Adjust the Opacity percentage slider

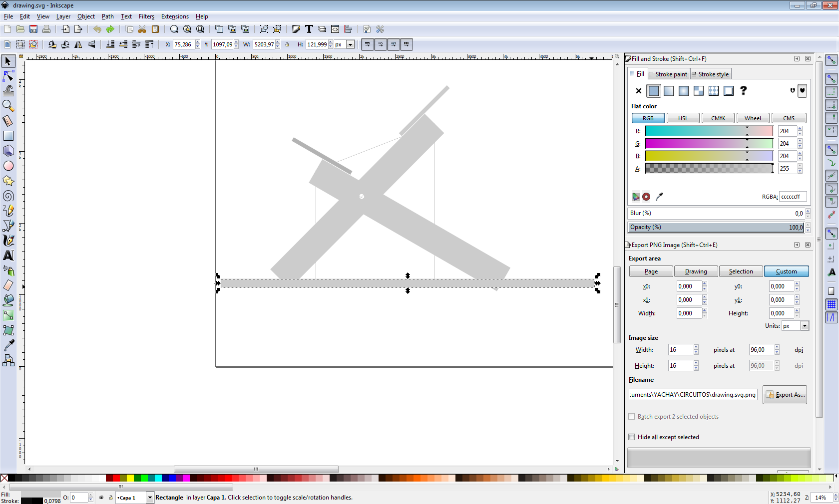pyautogui.click(x=716, y=227)
